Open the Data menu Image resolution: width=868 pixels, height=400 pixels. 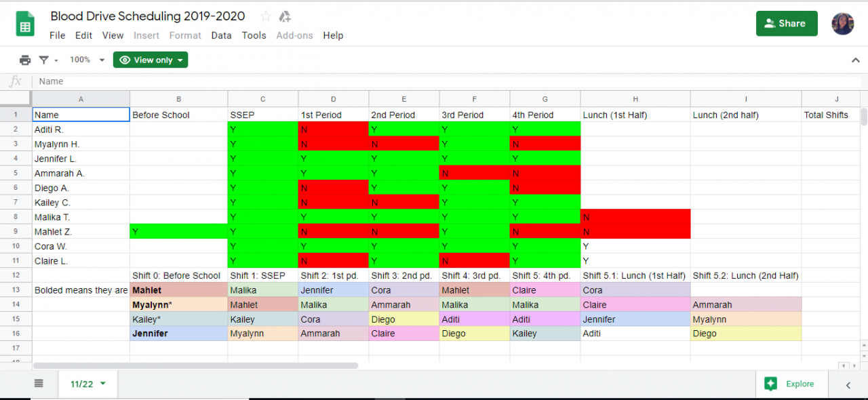click(221, 35)
